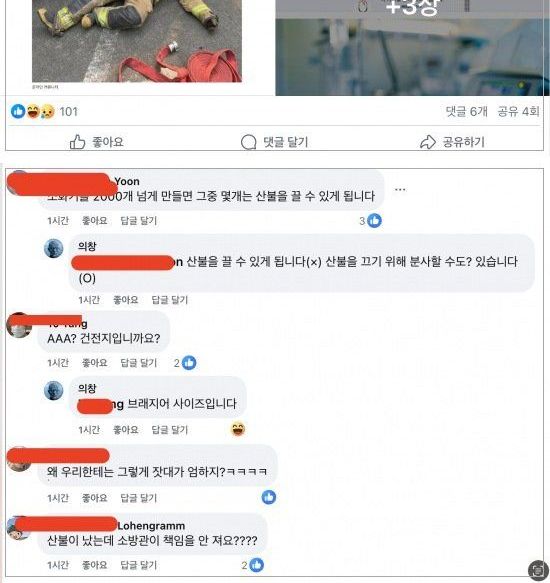Click the laughing reaction on the 브래지어 사이즈 reply
The image size is (550, 583).
pos(238,429)
